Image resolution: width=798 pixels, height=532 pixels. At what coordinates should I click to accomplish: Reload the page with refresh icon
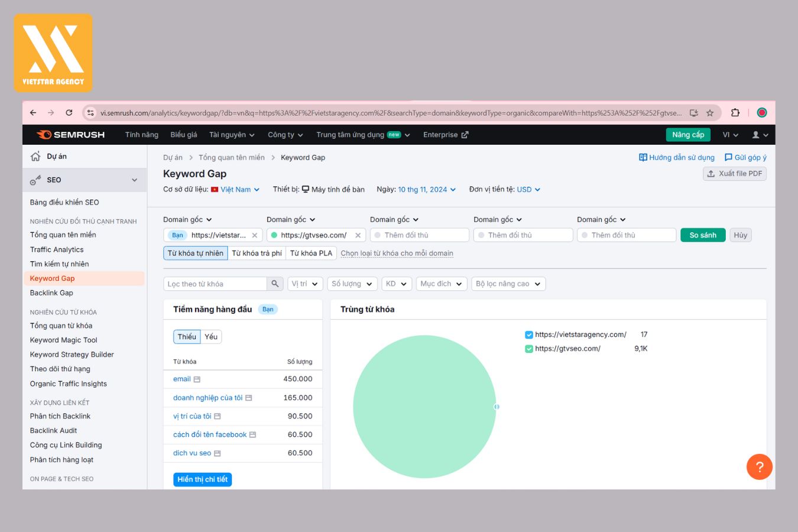[x=69, y=113]
